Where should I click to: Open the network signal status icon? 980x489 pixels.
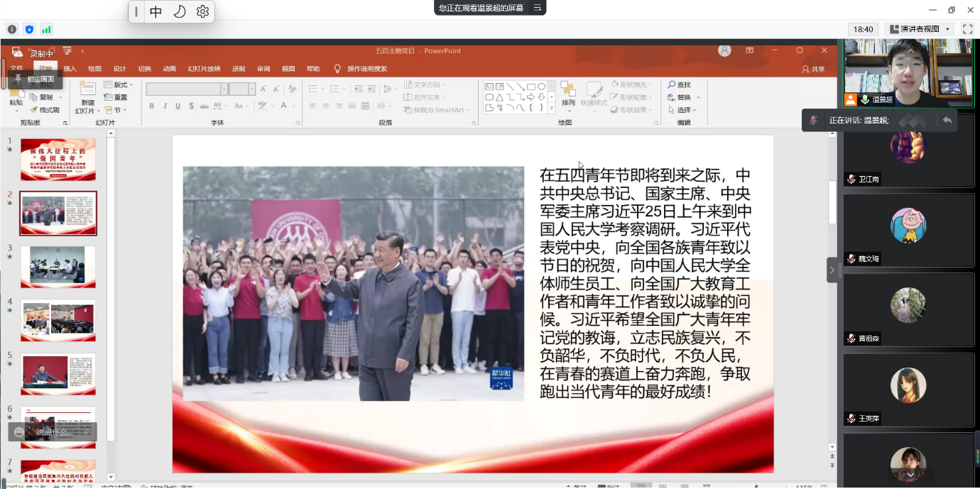pos(47,29)
